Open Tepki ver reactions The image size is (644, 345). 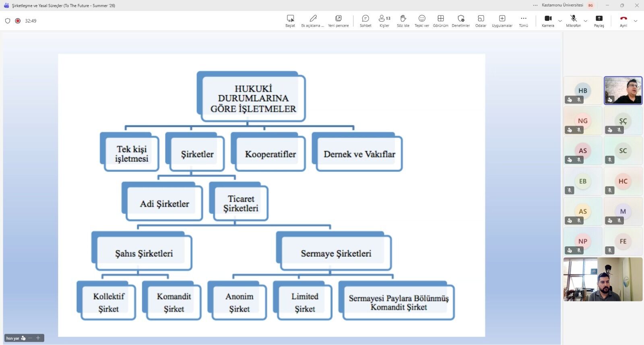pyautogui.click(x=422, y=21)
